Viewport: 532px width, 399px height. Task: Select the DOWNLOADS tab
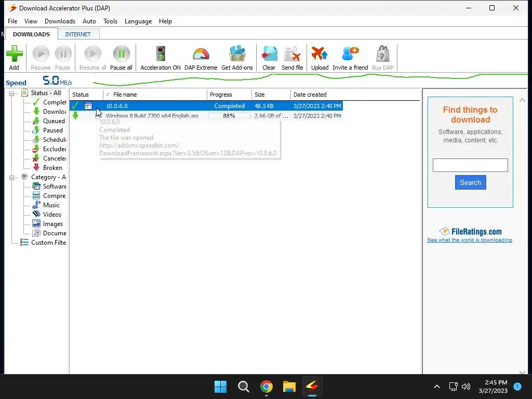tap(31, 34)
